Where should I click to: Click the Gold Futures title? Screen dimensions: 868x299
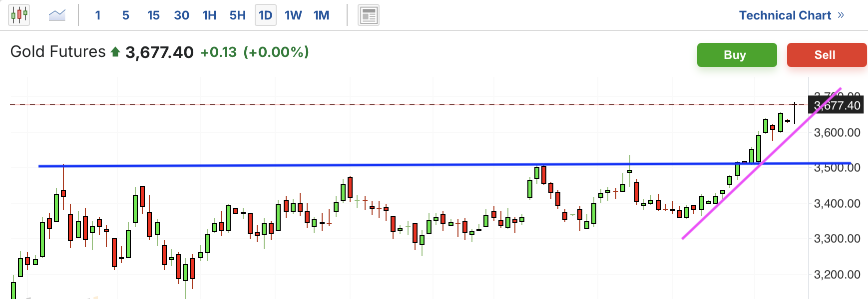pos(58,51)
